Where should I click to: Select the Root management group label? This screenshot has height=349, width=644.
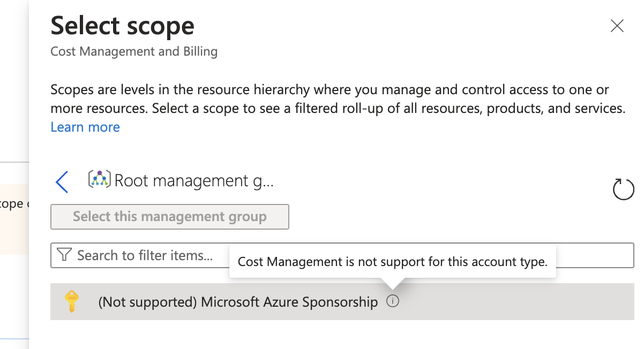pyautogui.click(x=194, y=181)
